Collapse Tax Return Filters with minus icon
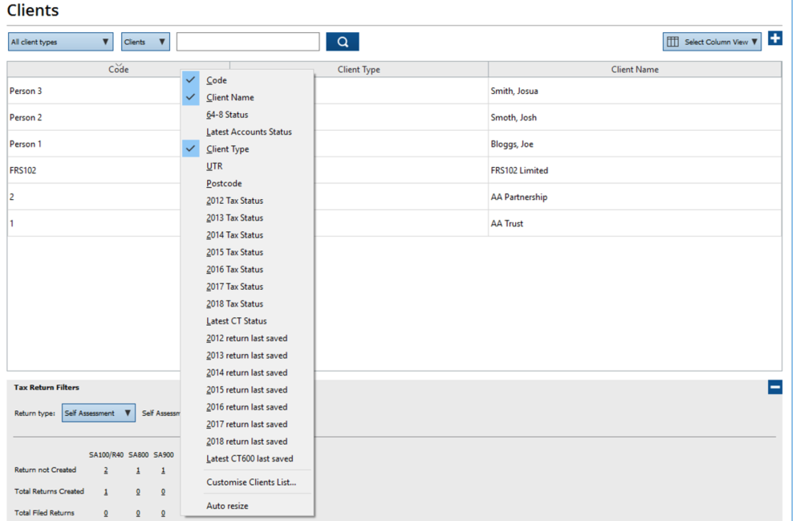The width and height of the screenshot is (812, 521). pos(774,388)
